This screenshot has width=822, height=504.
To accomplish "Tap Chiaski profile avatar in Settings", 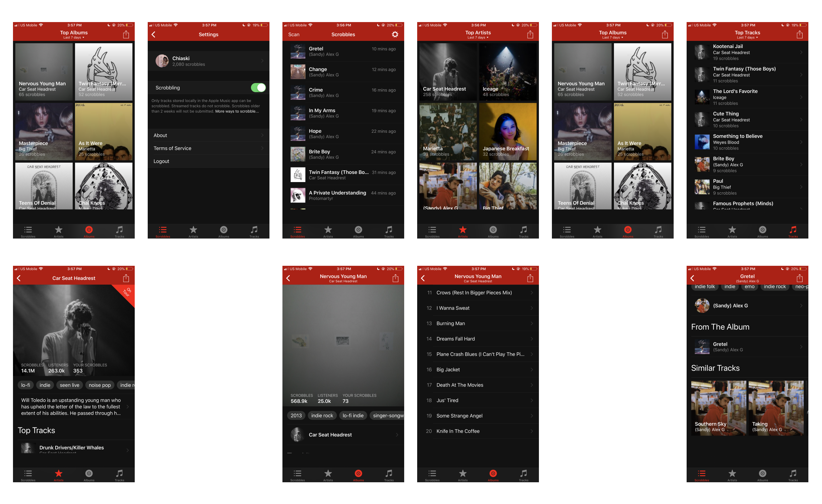I will coord(162,61).
